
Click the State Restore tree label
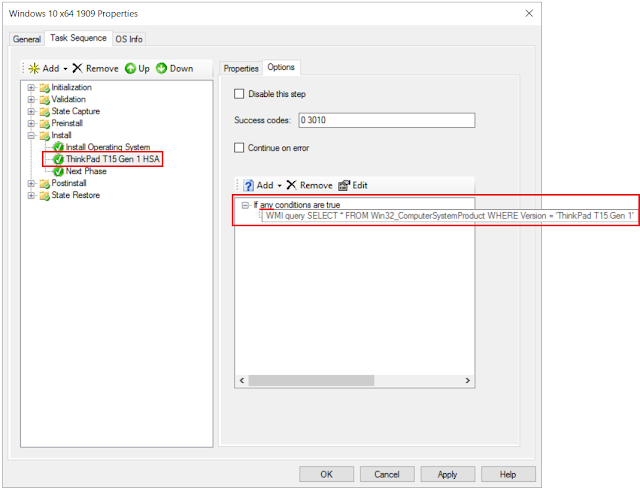click(76, 195)
